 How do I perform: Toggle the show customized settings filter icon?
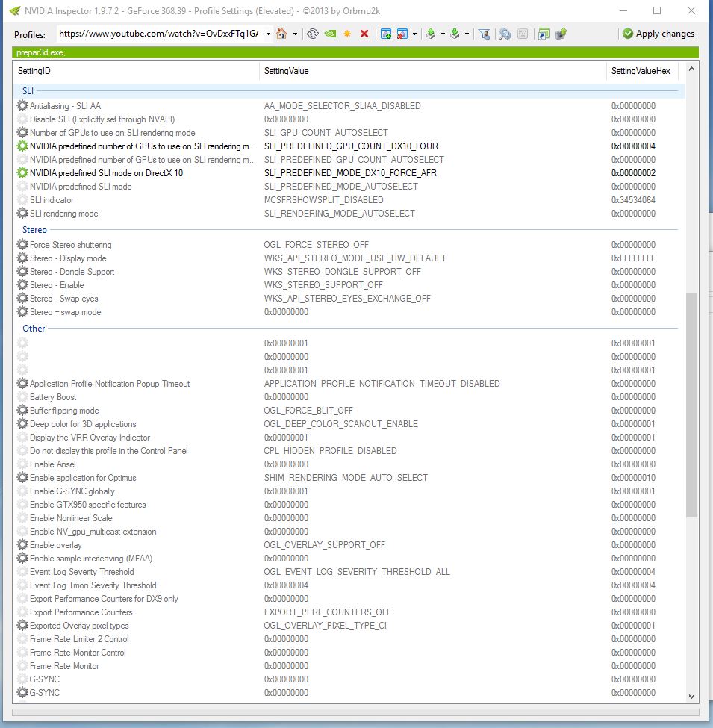click(484, 34)
